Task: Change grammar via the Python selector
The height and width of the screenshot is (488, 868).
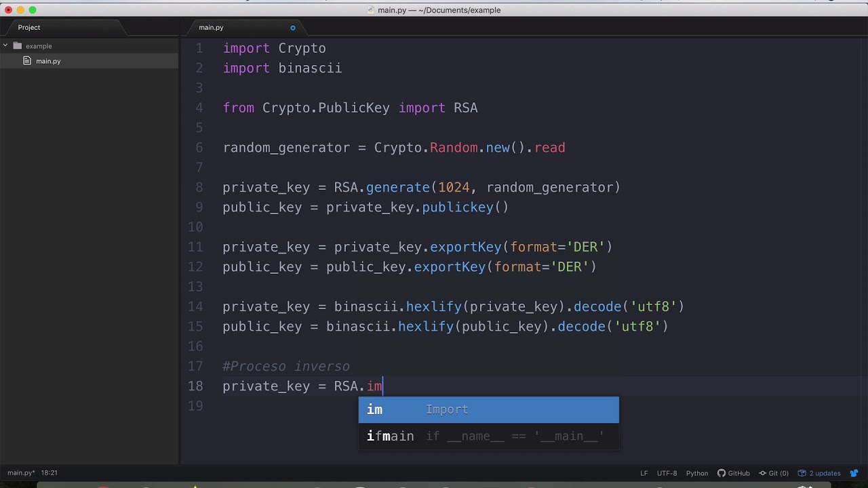Action: point(697,473)
